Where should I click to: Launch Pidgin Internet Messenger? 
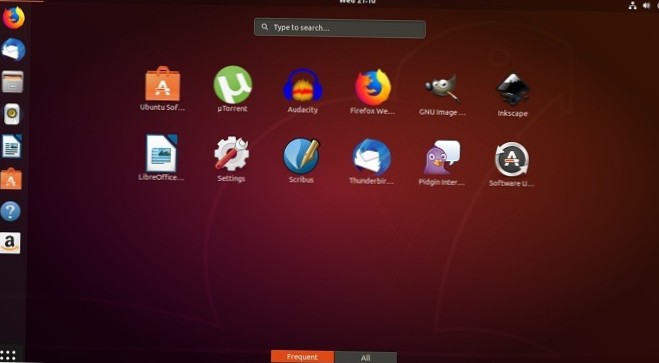[x=442, y=158]
